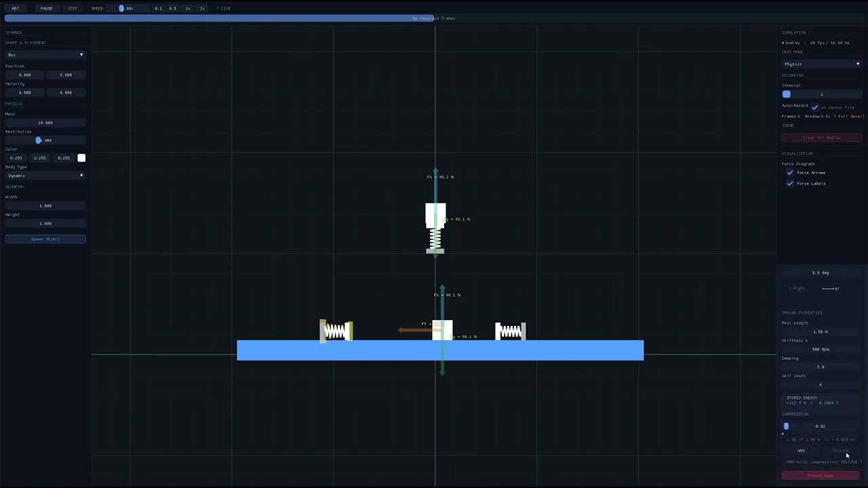The width and height of the screenshot is (868, 488).
Task: Click the RELEASE spring button
Action: coord(840,451)
